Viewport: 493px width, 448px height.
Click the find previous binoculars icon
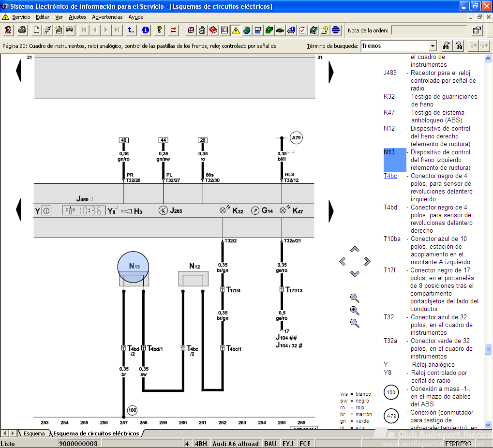coord(459,46)
